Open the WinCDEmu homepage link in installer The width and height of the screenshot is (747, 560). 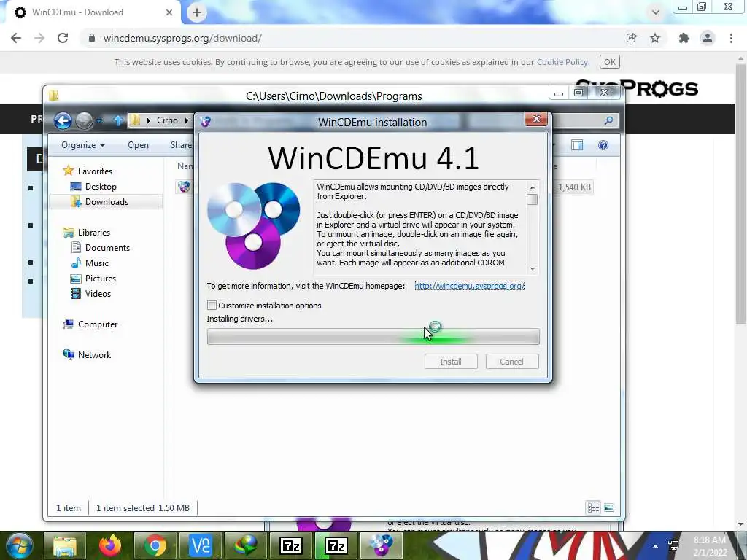pyautogui.click(x=469, y=286)
